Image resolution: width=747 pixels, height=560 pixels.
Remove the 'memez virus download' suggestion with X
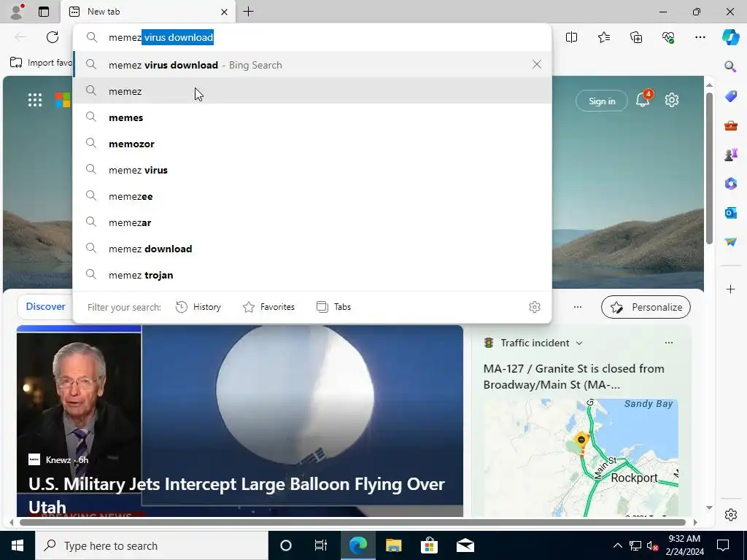(537, 64)
